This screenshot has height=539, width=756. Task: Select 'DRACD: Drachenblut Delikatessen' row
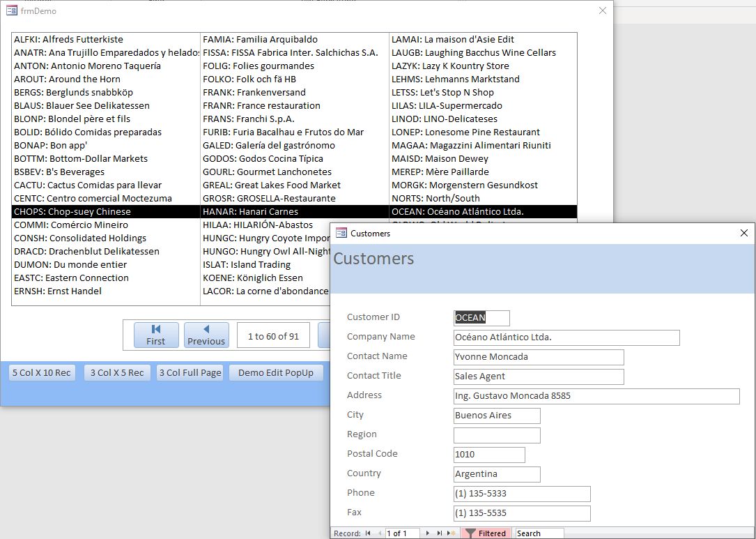click(106, 252)
